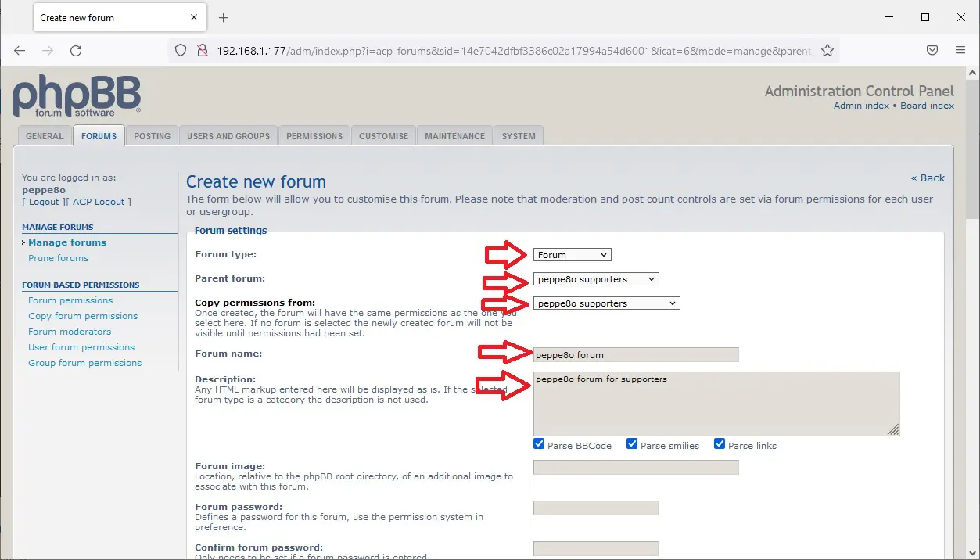Open the browser hamburger menu
Image resolution: width=980 pixels, height=560 pixels.
(960, 50)
